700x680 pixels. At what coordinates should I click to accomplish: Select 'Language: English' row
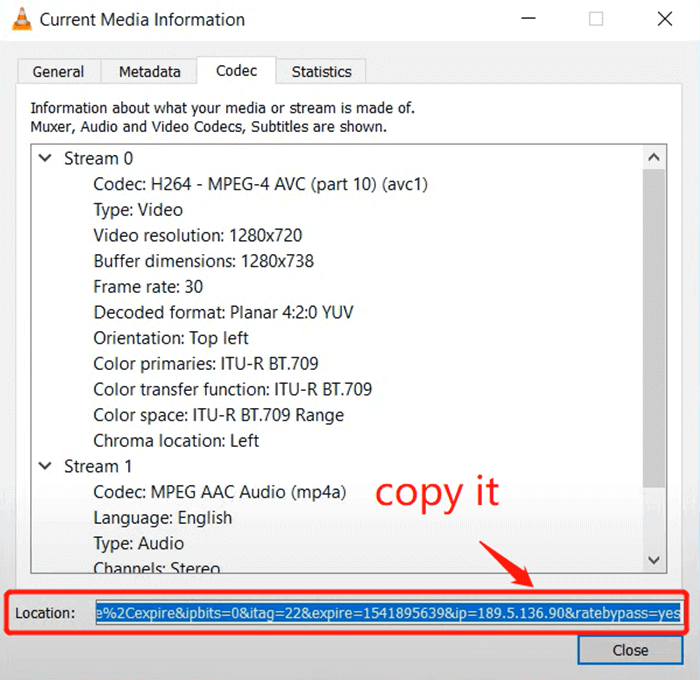162,518
